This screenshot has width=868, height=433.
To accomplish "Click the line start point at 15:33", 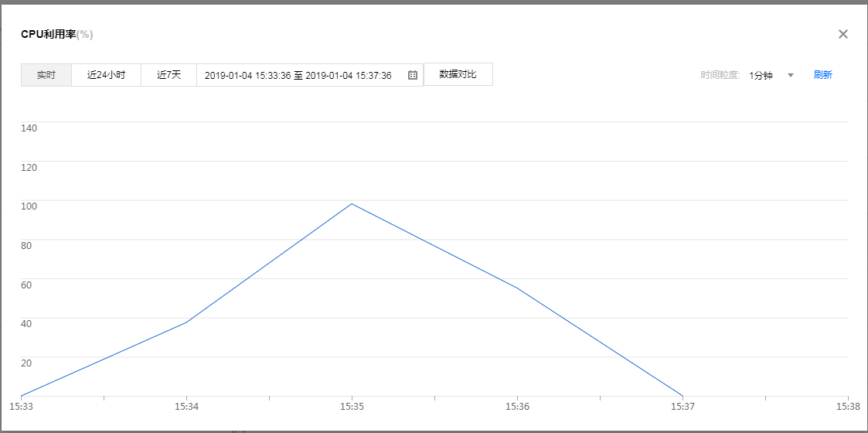I will coord(22,396).
